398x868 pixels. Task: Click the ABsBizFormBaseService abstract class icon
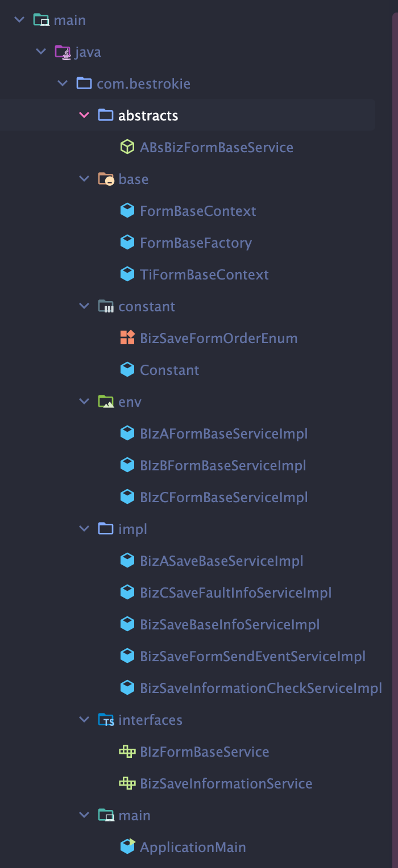[127, 148]
